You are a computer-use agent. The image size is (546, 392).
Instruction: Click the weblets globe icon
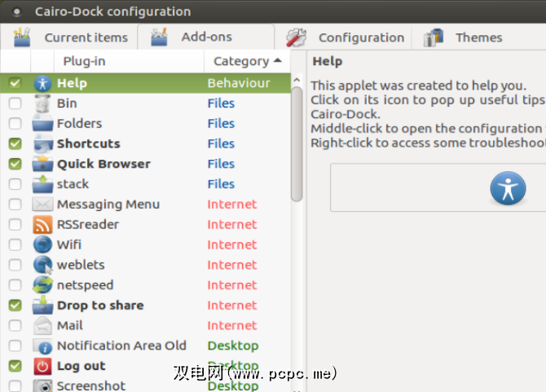42,265
